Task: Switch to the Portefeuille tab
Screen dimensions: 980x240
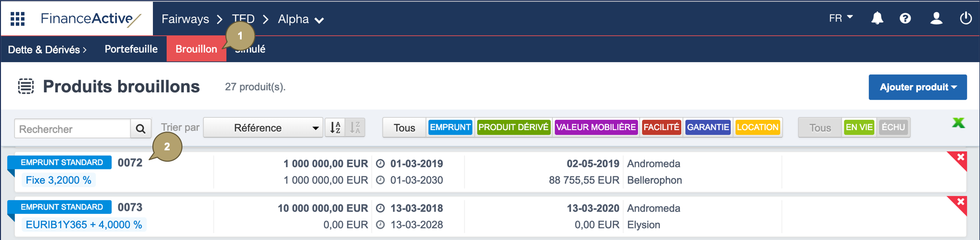Action: click(x=131, y=49)
